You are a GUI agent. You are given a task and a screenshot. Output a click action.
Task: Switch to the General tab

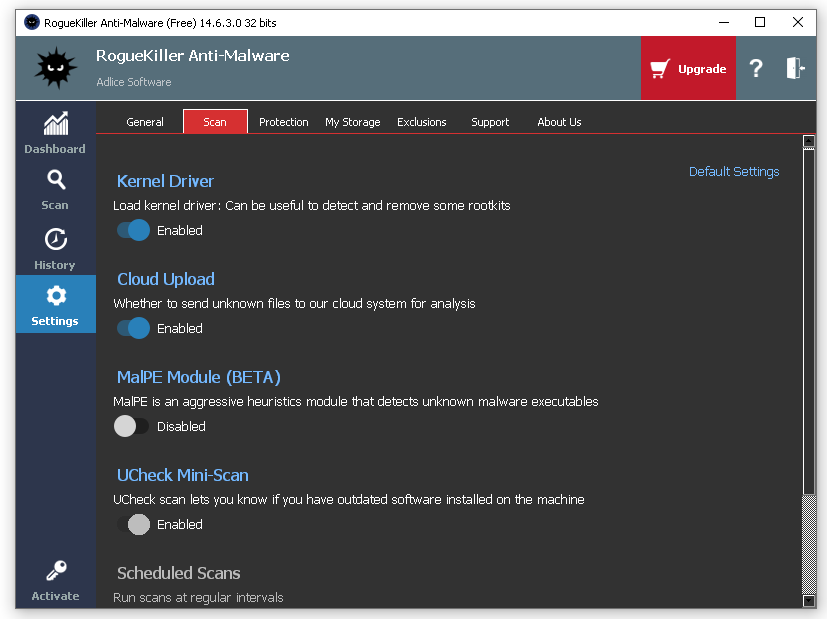tap(145, 122)
